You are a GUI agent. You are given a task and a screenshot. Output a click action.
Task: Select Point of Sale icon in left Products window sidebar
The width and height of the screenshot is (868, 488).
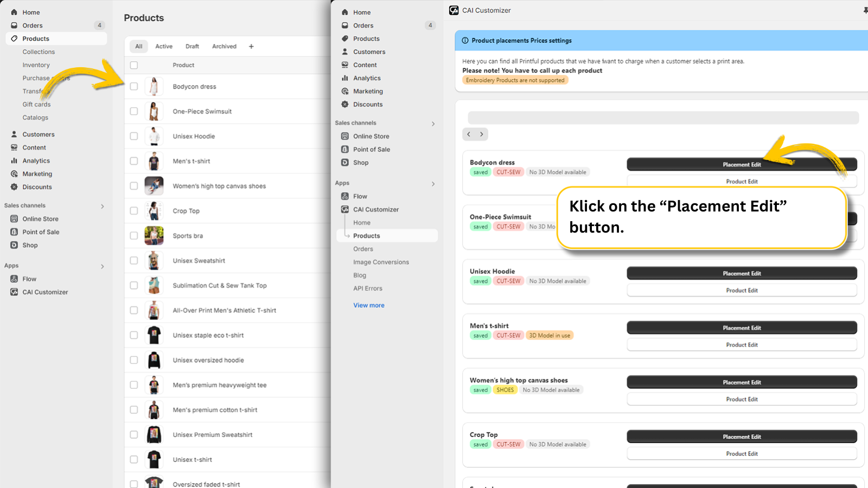tap(14, 232)
